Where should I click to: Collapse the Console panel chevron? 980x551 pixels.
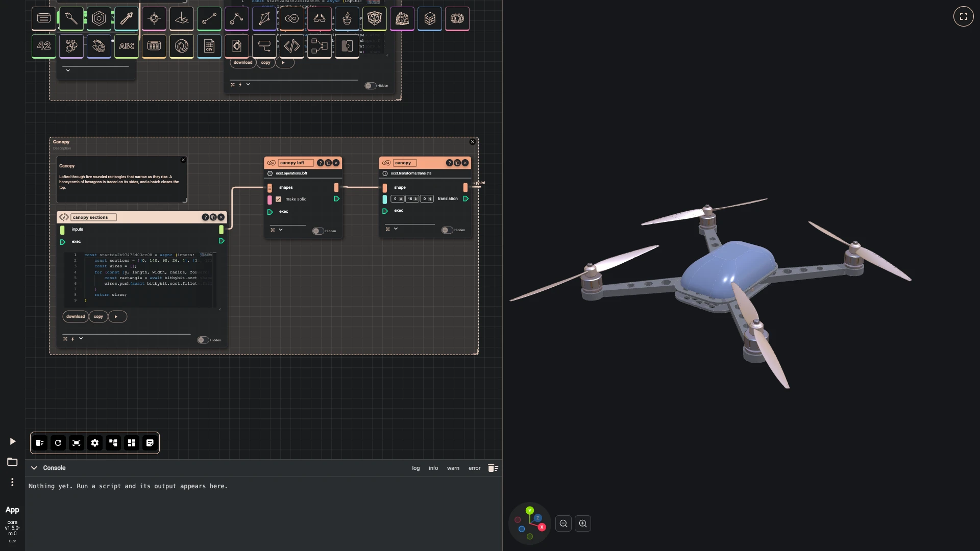[34, 468]
